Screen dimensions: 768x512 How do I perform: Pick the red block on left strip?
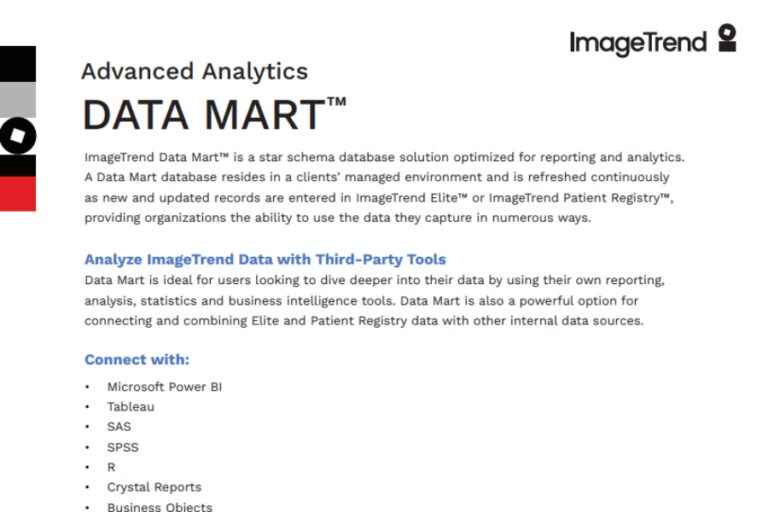[x=18, y=193]
